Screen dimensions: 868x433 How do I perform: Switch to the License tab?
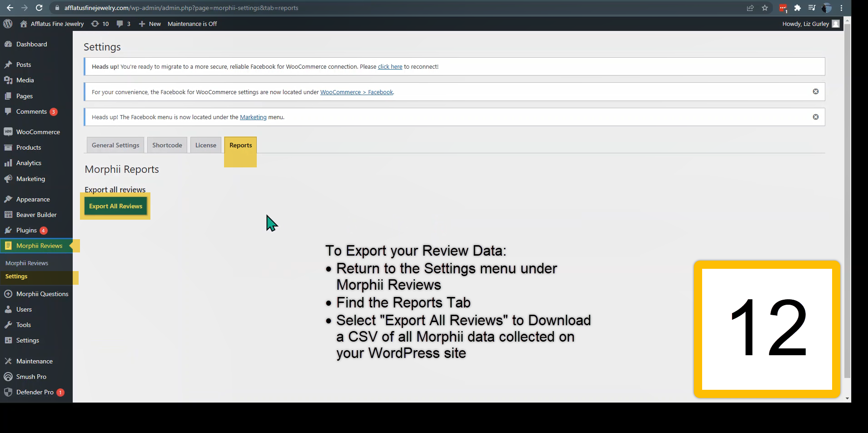(x=206, y=145)
